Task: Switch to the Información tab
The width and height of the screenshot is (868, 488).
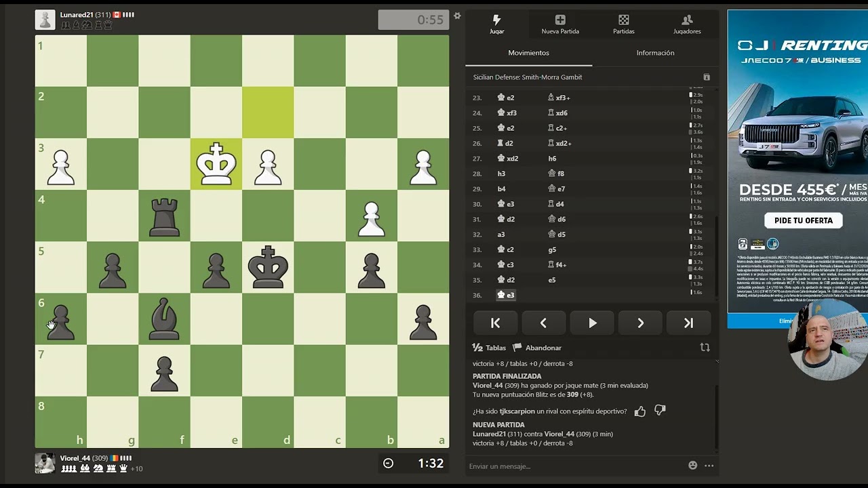Action: pos(655,53)
